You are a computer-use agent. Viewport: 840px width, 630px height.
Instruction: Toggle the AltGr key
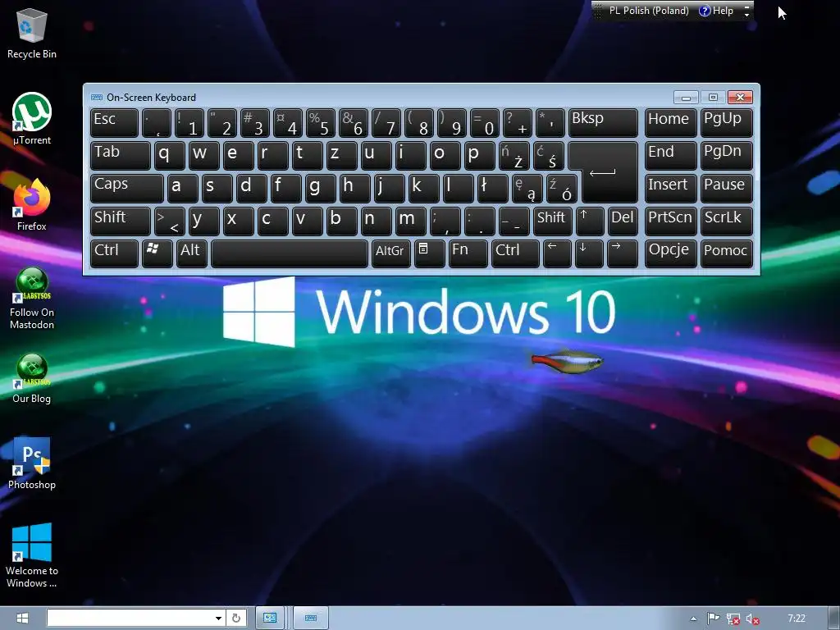click(x=390, y=253)
